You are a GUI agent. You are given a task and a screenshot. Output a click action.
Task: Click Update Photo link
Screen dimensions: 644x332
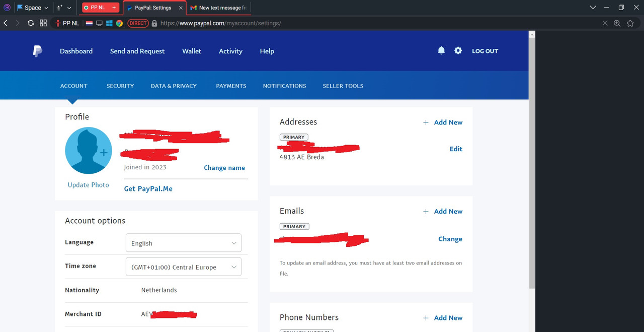88,185
